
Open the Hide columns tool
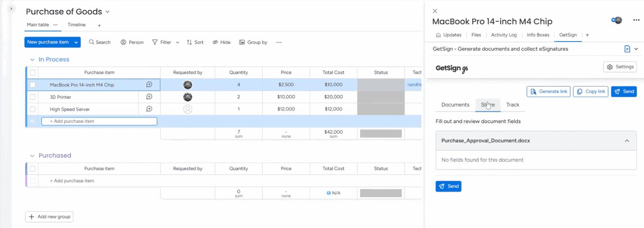tap(221, 42)
